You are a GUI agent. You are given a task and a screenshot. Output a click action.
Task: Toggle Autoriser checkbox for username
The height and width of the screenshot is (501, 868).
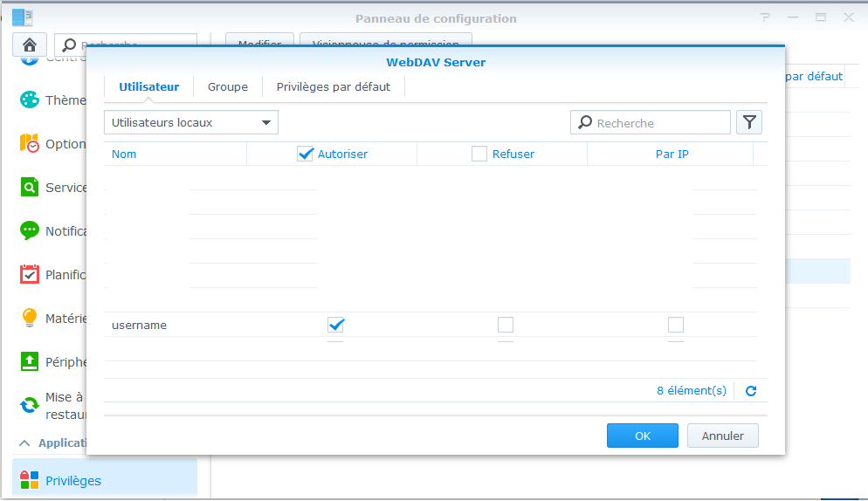335,325
